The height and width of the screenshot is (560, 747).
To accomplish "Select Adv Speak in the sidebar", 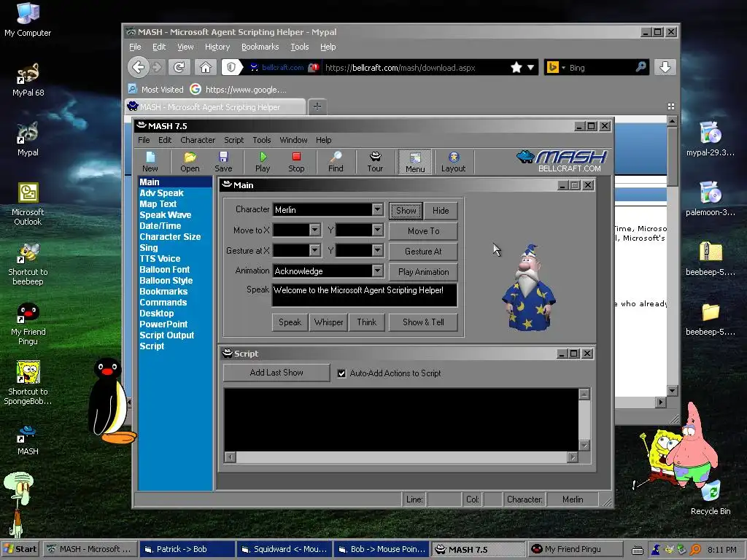I will (161, 192).
